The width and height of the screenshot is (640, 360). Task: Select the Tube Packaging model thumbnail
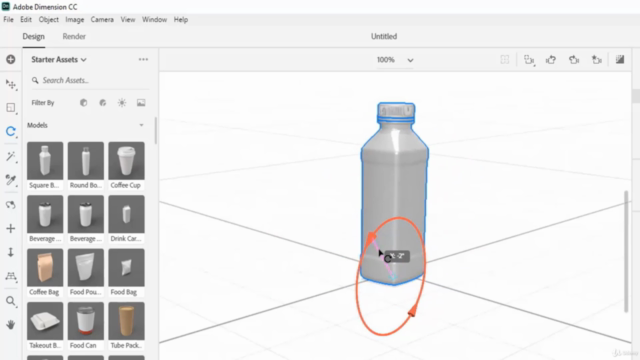(127, 321)
